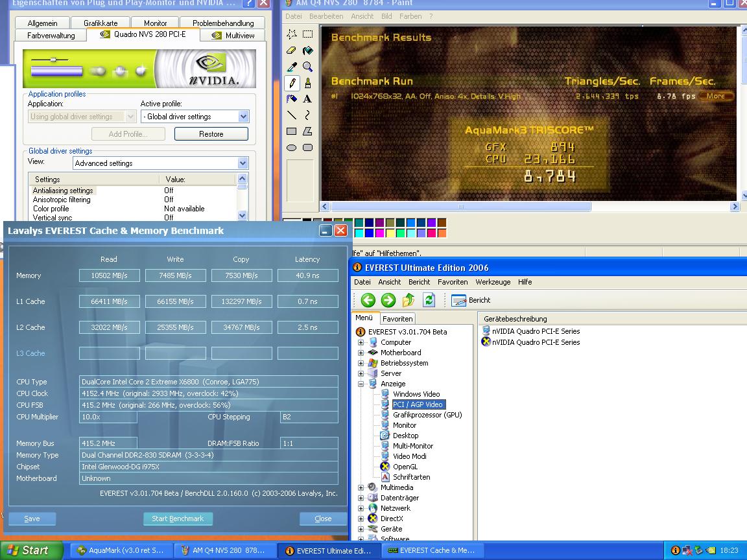
Task: Select the Line tool in Paint
Action: pos(292,115)
